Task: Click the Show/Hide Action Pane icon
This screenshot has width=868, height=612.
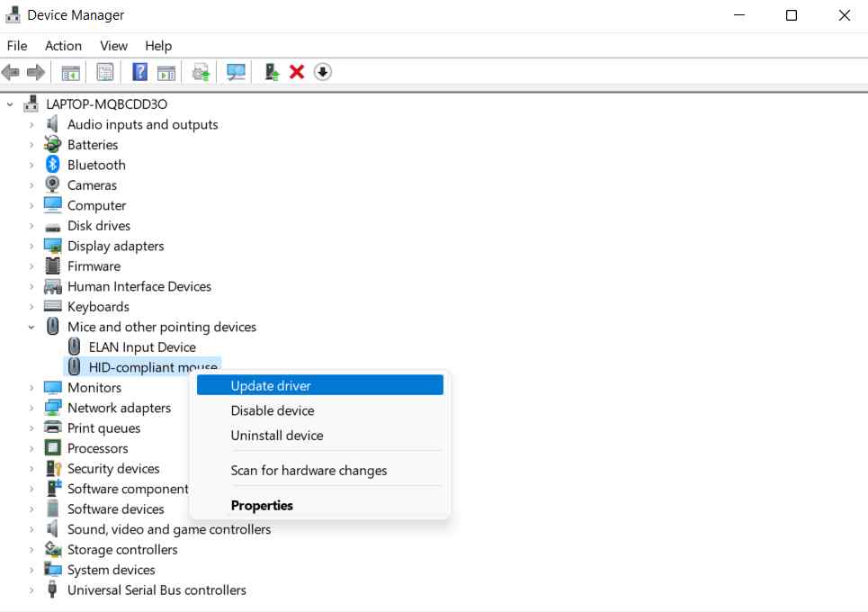Action: 166,73
